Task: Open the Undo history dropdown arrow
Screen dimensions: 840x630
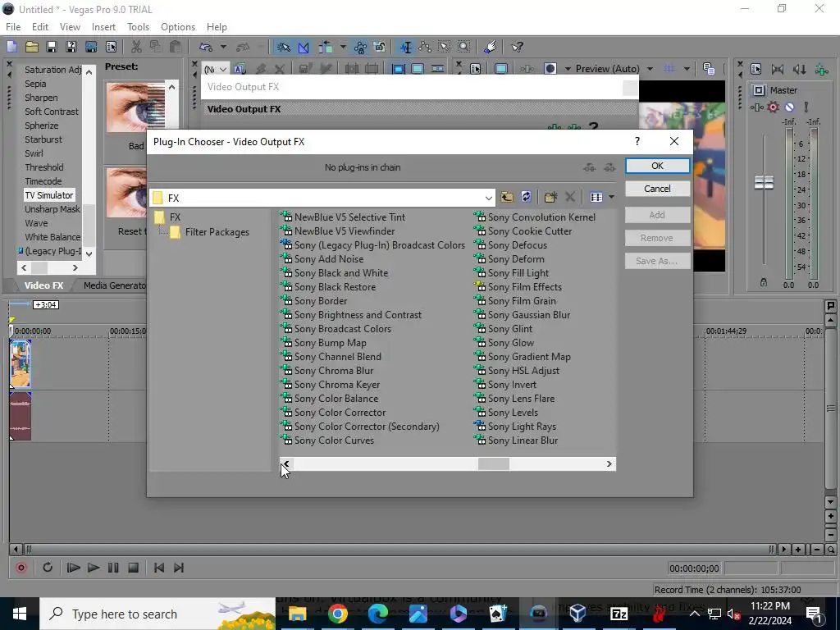Action: click(223, 47)
